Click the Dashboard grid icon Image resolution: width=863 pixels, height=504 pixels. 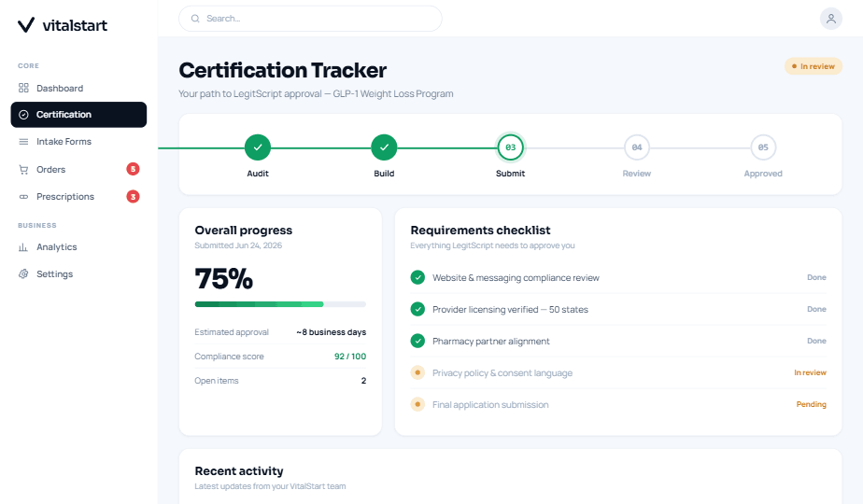tap(23, 88)
